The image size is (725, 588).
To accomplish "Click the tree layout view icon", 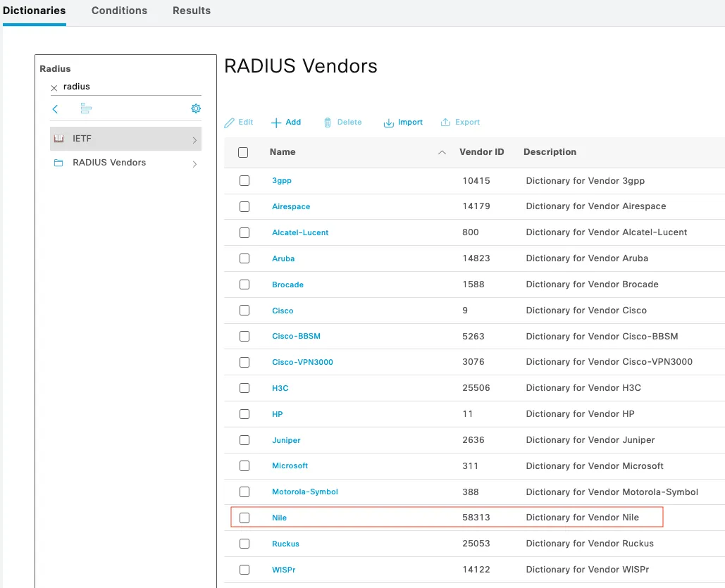I will (x=86, y=108).
